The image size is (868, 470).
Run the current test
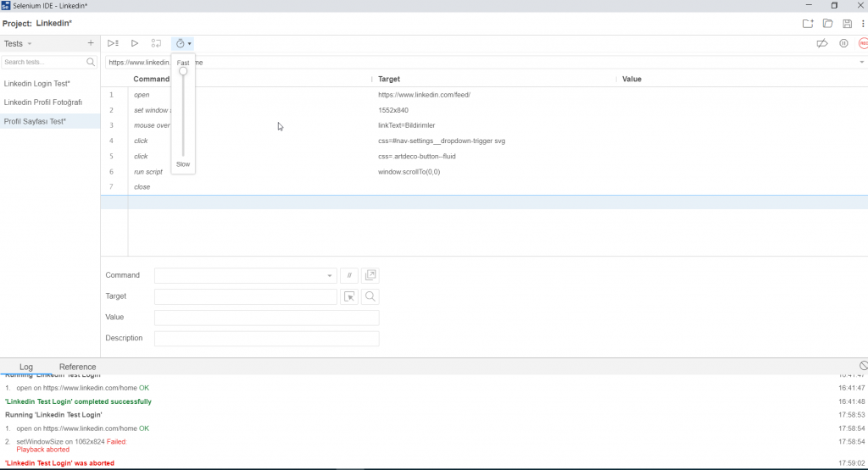[135, 43]
